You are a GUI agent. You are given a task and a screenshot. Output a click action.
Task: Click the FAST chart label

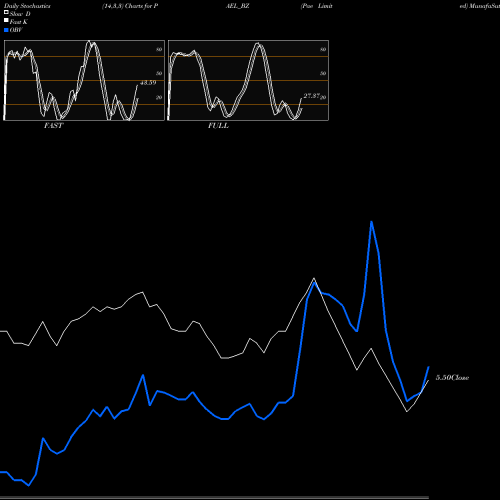(53, 126)
